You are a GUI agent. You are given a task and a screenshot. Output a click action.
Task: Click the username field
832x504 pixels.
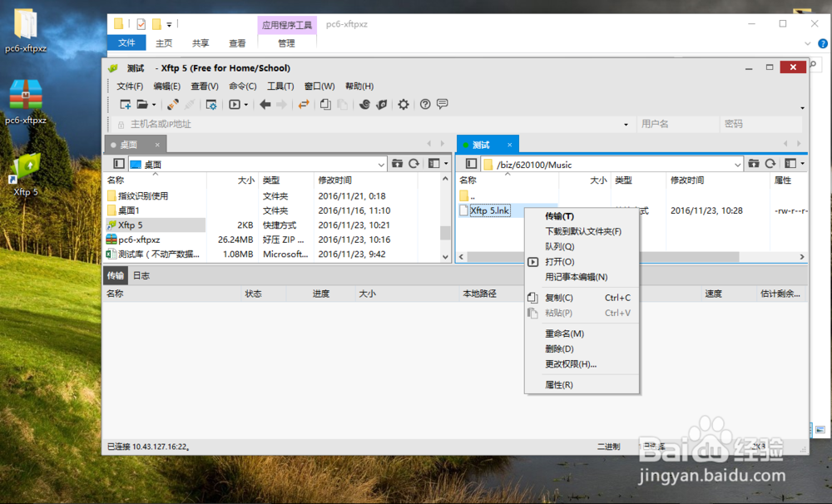tap(677, 124)
